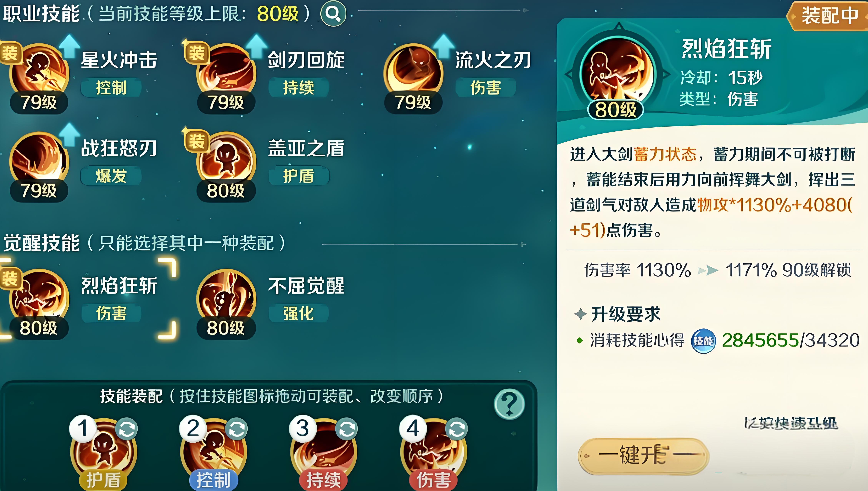Click the 技能心得 currency icon
This screenshot has width=868, height=491.
pos(703,341)
